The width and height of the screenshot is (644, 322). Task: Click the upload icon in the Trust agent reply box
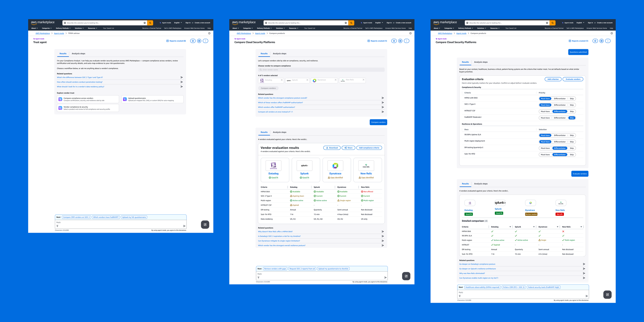coord(57,226)
